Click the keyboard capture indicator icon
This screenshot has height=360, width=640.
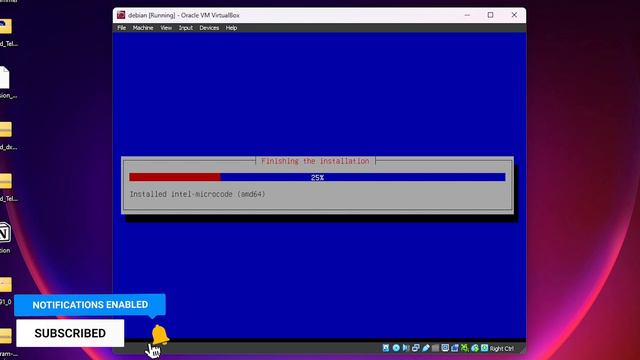(484, 348)
